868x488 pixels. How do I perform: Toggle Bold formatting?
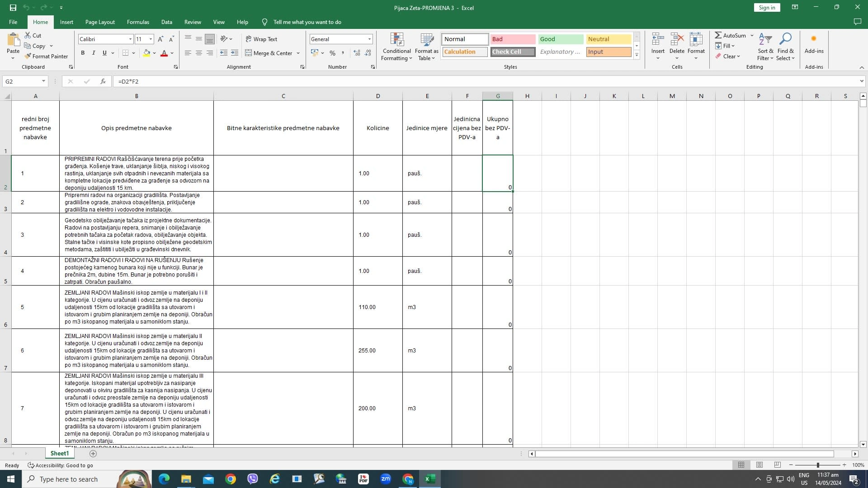click(83, 53)
